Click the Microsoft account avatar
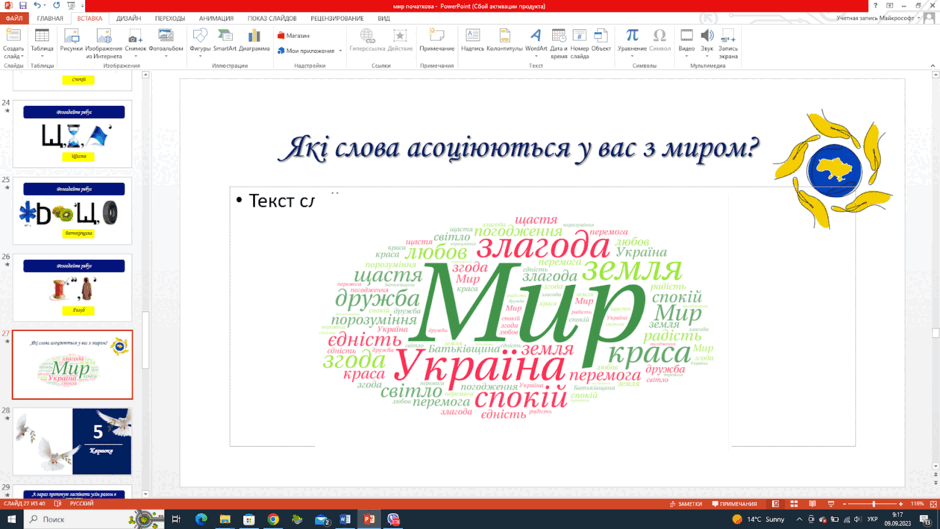 929,18
